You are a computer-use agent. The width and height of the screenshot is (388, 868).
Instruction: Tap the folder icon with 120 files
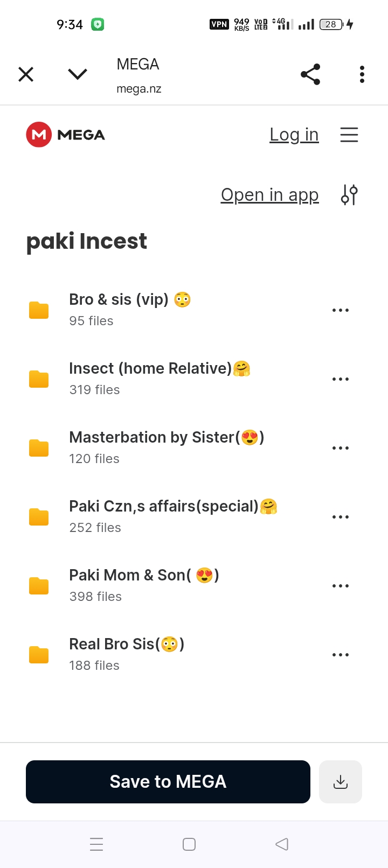pos(39,448)
